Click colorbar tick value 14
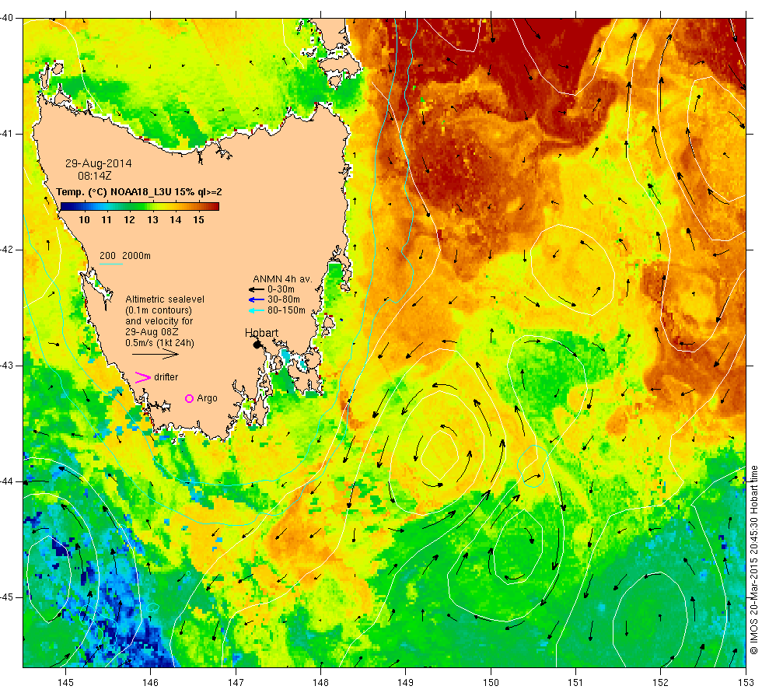 176,219
